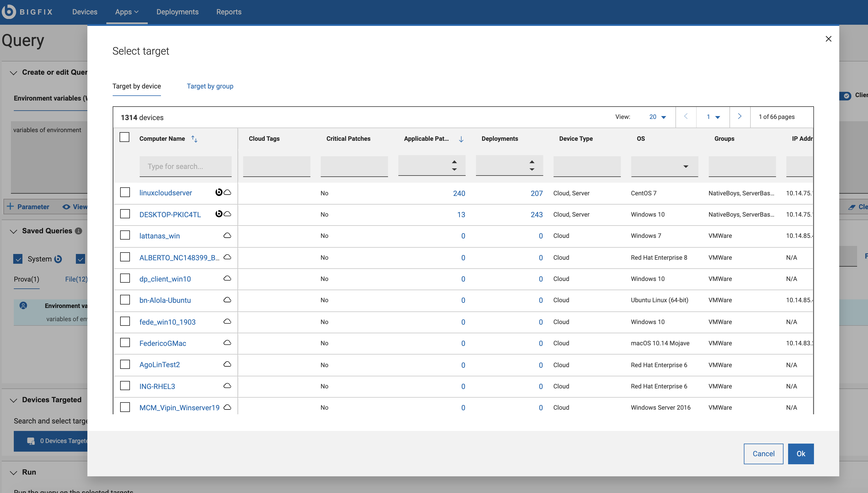Image resolution: width=868 pixels, height=493 pixels.
Task: Click the cloud icon next to bn-Alola-Ubuntu
Action: coord(227,300)
